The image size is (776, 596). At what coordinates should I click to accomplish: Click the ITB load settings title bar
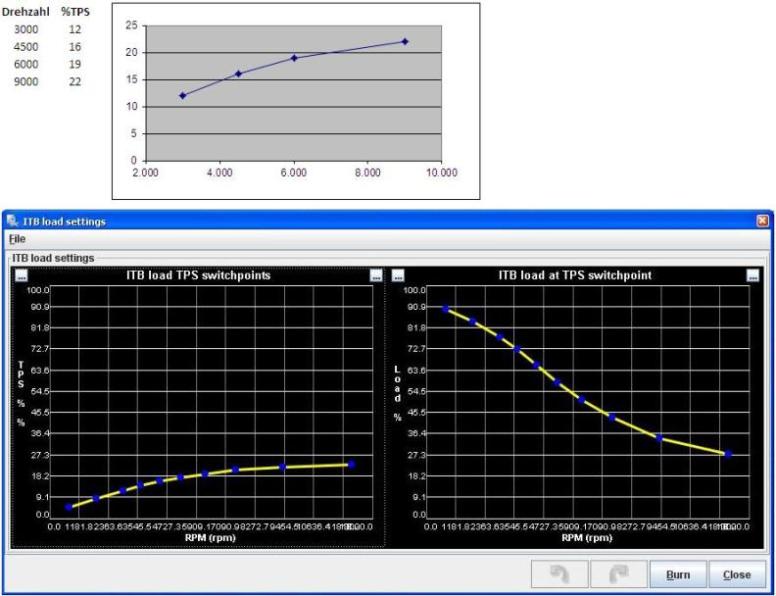tap(380, 221)
